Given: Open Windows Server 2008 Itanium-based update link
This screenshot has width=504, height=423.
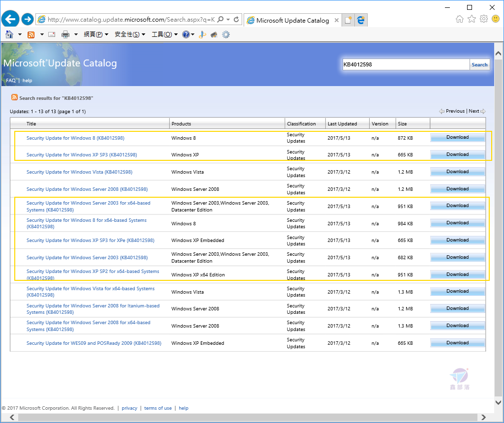Looking at the screenshot, I should [93, 309].
